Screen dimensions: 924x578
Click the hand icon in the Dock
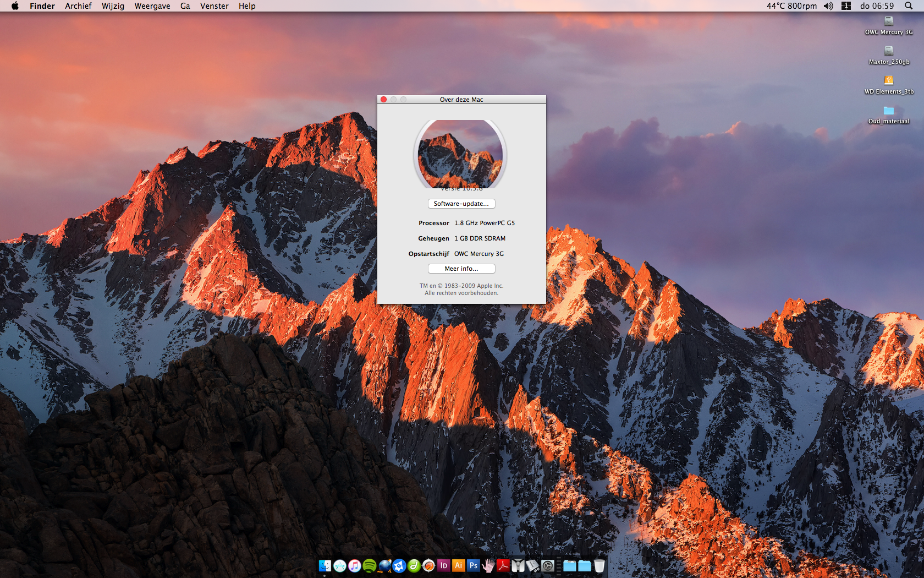tap(488, 565)
